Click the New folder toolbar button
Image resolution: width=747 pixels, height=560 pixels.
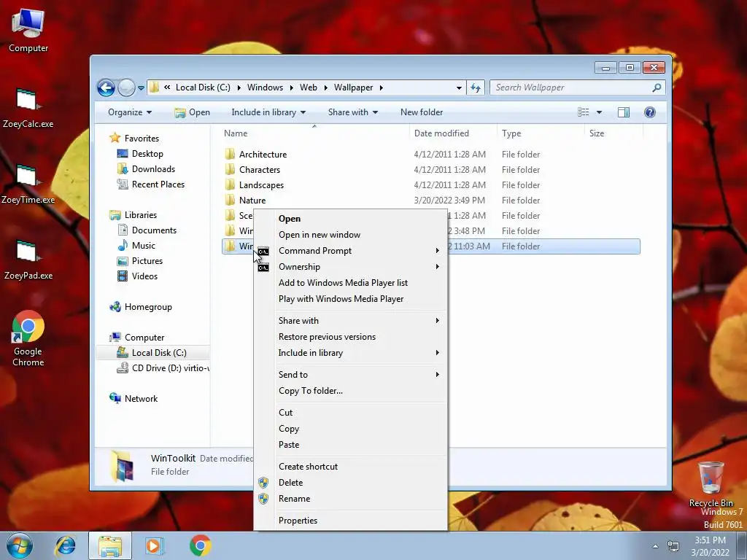pyautogui.click(x=422, y=112)
